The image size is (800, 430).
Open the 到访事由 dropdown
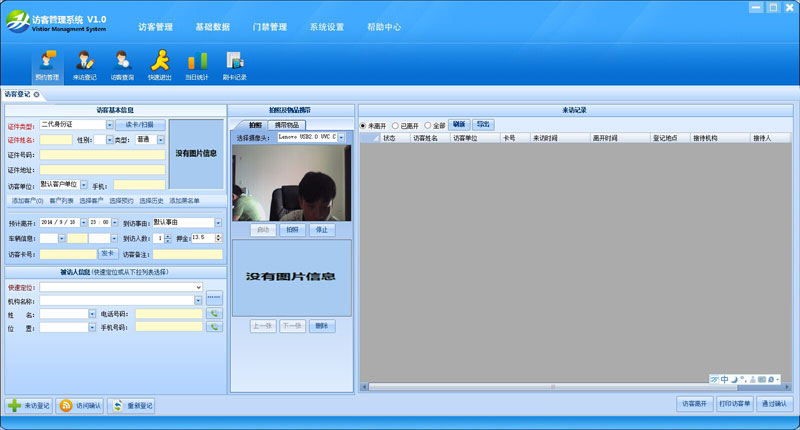[x=218, y=223]
